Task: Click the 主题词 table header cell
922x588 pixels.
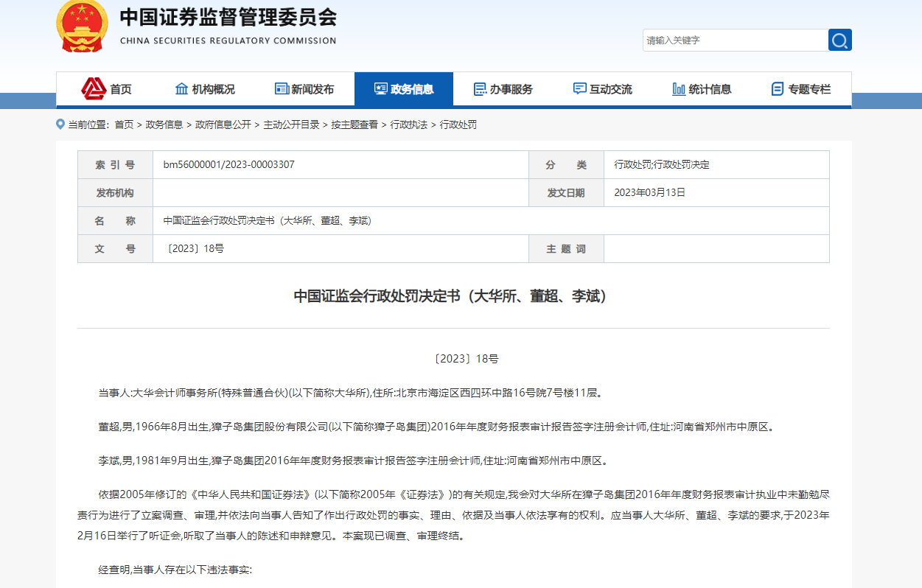Action: coord(566,249)
